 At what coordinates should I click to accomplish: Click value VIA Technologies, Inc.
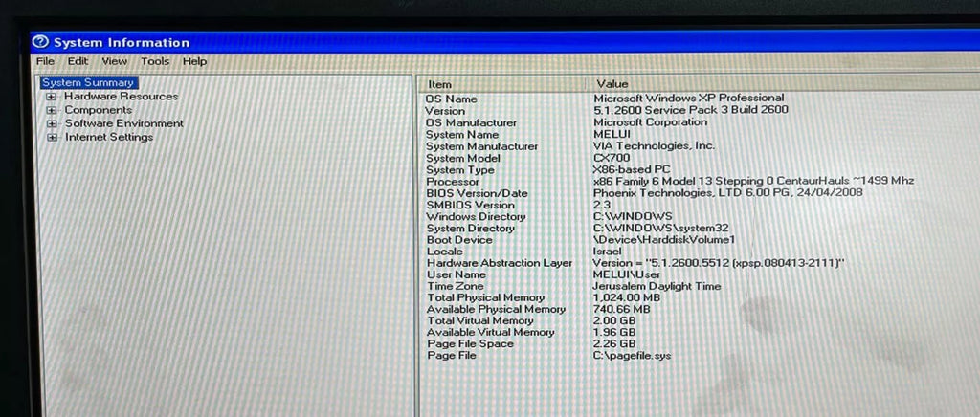click(655, 145)
